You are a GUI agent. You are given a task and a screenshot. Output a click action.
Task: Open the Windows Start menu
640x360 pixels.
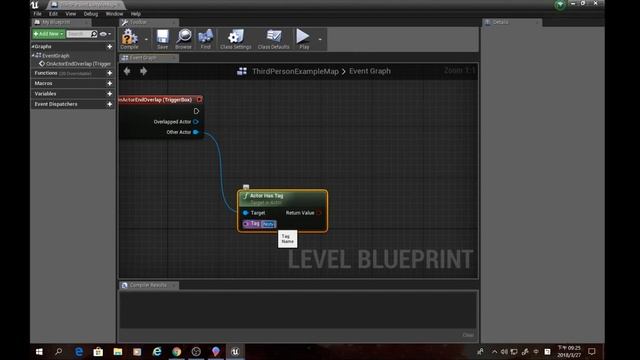click(39, 351)
